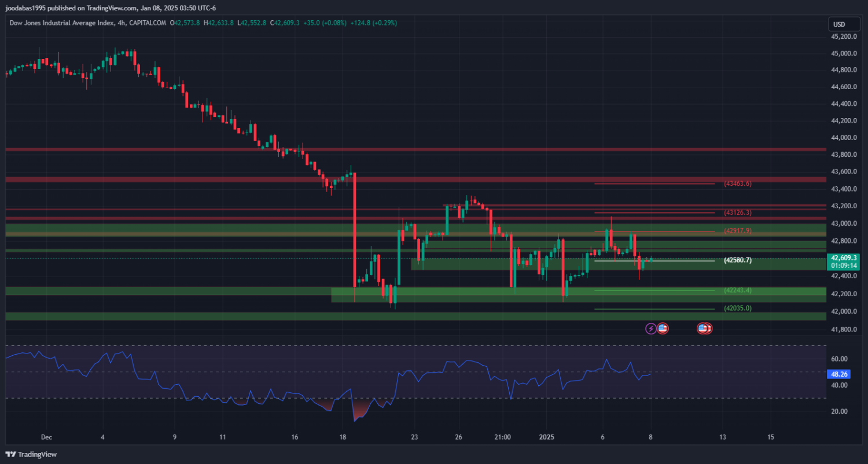Click the TradingView logo

(32, 454)
